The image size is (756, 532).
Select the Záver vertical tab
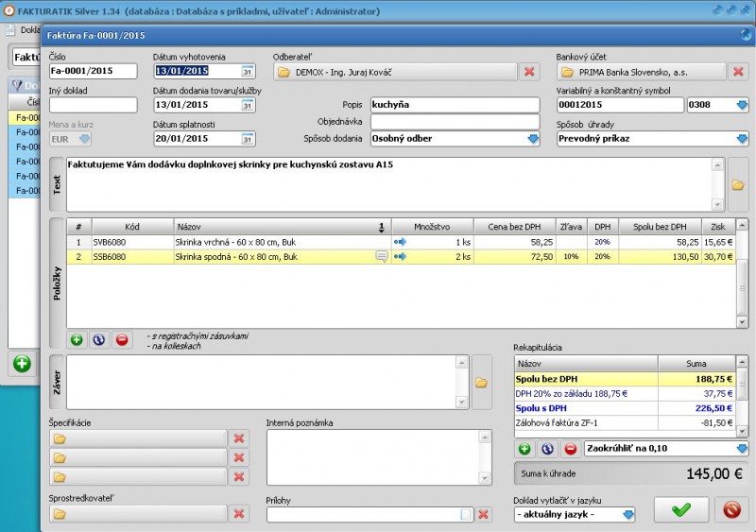(57, 383)
